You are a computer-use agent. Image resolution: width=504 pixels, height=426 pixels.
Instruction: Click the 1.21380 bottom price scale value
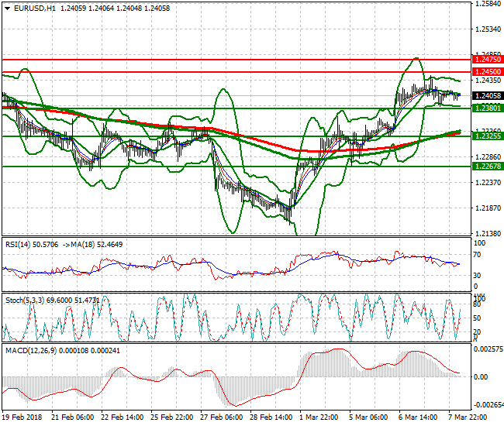[487, 234]
